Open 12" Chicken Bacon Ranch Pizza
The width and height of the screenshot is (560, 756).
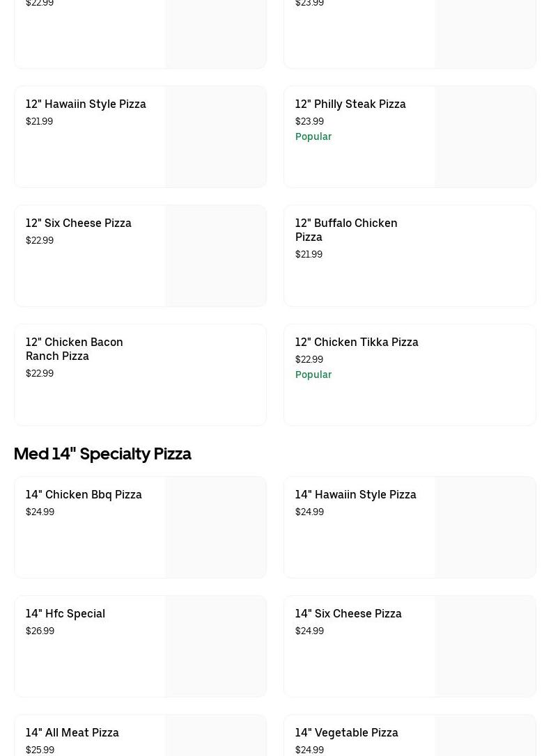[75, 349]
